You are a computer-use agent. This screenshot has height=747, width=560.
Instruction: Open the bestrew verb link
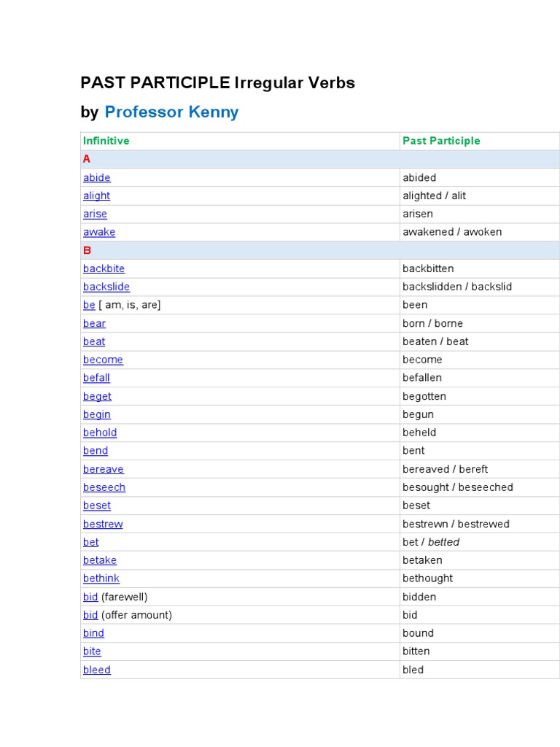click(x=103, y=524)
